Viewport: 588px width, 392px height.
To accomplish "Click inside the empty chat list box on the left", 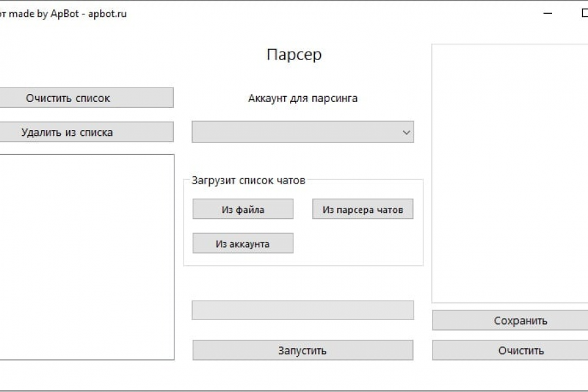I will [x=86, y=257].
